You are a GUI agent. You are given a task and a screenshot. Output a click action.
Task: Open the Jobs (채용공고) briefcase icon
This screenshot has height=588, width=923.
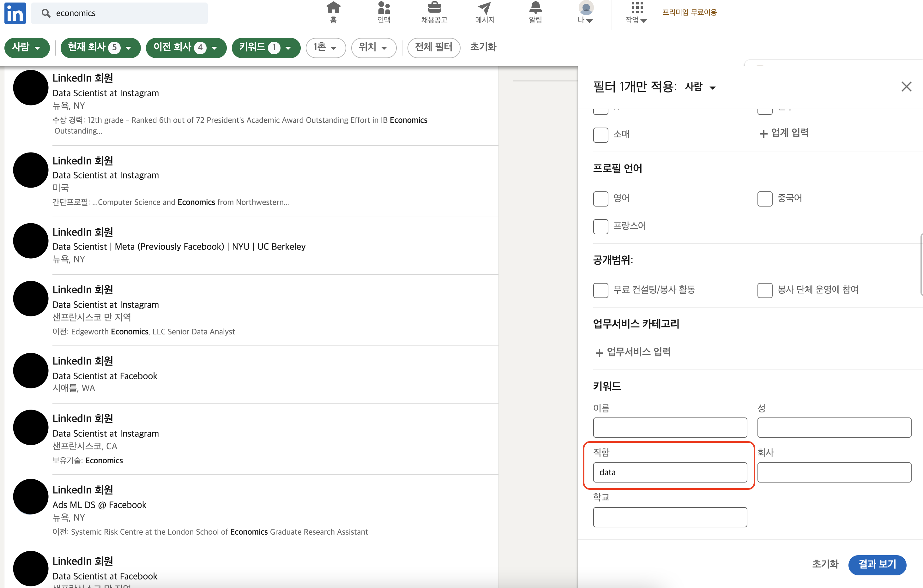click(x=434, y=8)
